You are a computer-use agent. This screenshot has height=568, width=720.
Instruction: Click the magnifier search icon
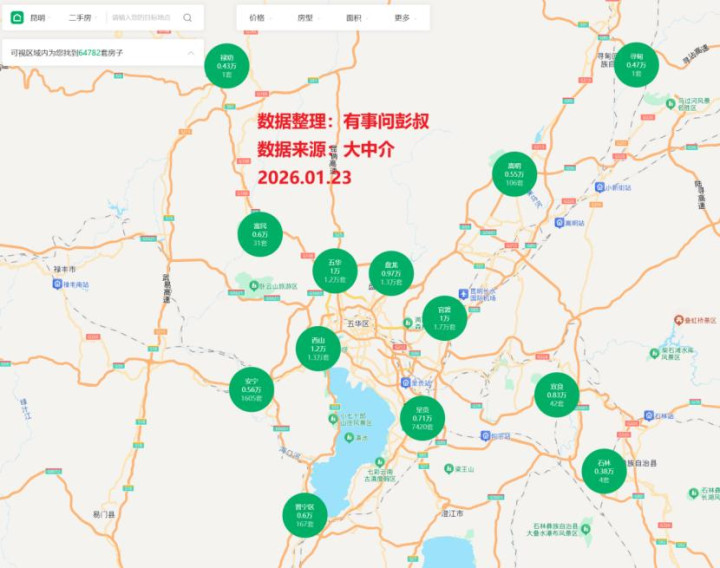(187, 17)
